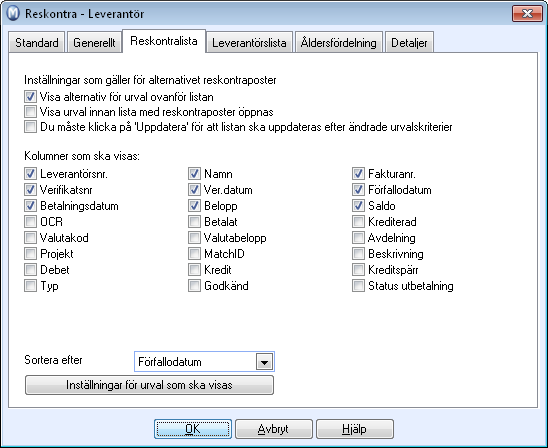The height and width of the screenshot is (448, 548).
Task: Open the Detaljer tab
Action: 409,43
